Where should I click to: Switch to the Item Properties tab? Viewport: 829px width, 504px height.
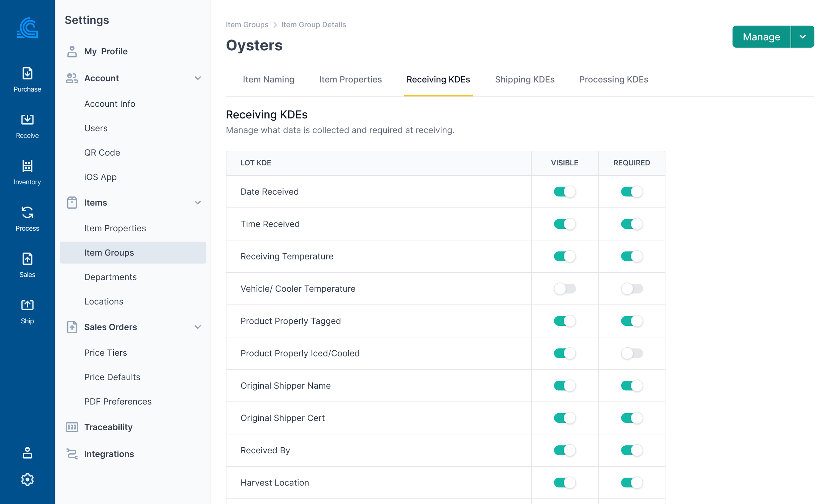point(350,79)
